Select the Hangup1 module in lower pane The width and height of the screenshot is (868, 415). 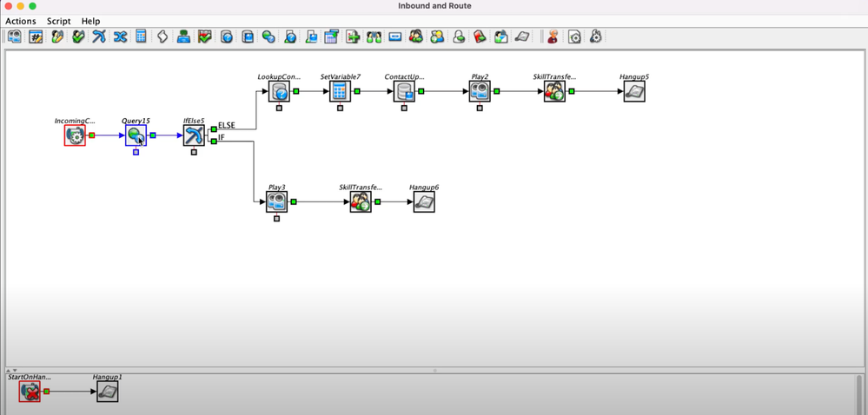[108, 392]
